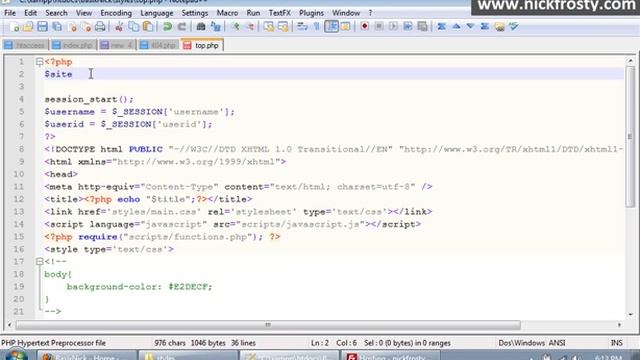Switch to the new 4 tab

[x=117, y=45]
